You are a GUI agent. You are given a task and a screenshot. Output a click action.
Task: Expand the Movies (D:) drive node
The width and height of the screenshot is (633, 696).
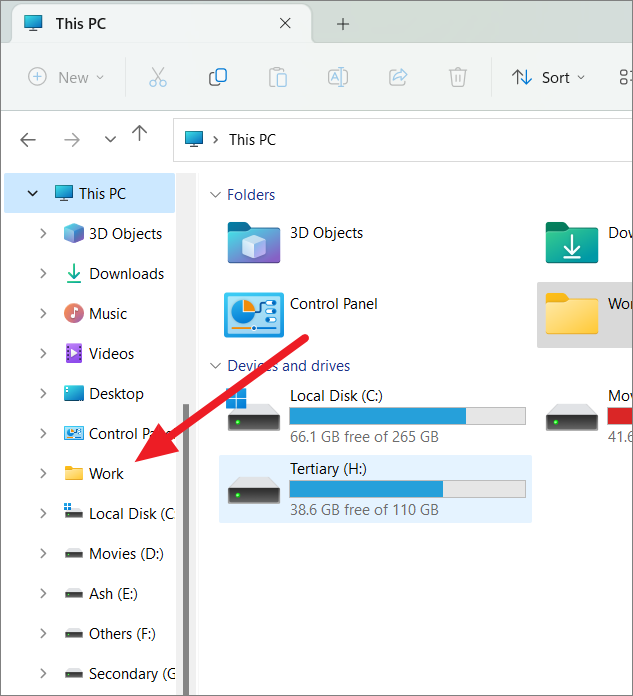point(43,554)
